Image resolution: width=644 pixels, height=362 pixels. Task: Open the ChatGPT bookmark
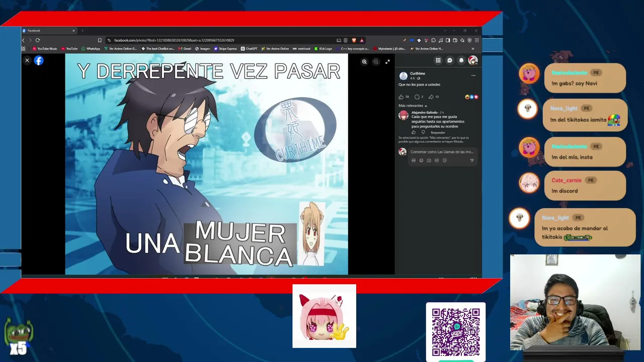(249, 49)
